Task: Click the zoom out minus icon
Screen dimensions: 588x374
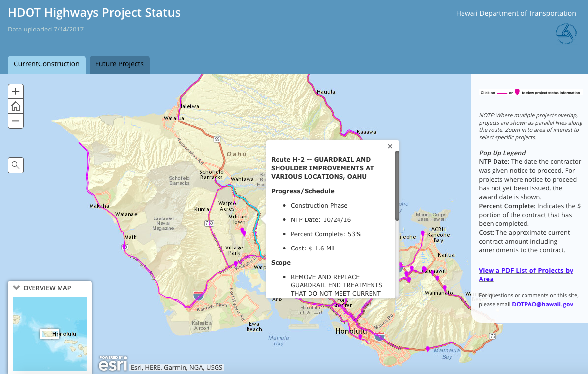Action: [x=15, y=121]
